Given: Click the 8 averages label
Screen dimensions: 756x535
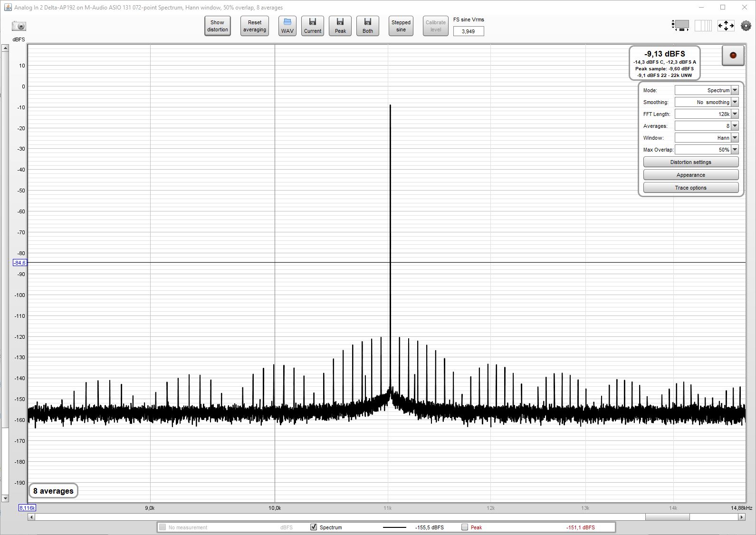Looking at the screenshot, I should pos(53,491).
